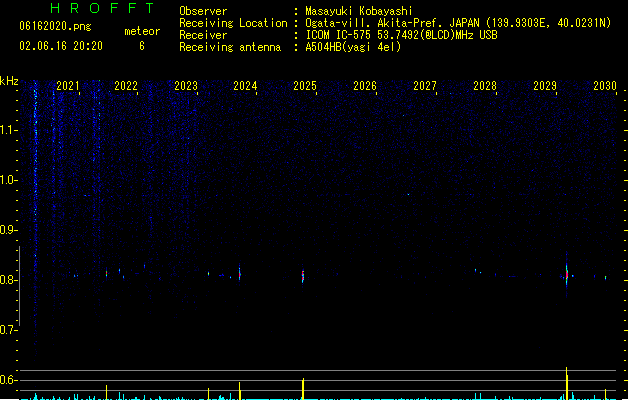629x400 pixels.
Task: Click the 2023 time axis marker
Action: [x=186, y=86]
